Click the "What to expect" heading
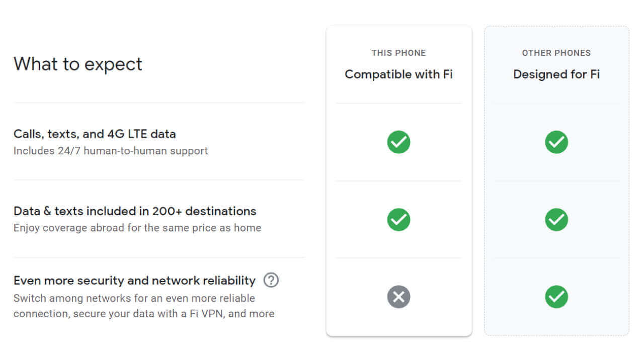Image resolution: width=644 pixels, height=362 pixels. pos(78,64)
